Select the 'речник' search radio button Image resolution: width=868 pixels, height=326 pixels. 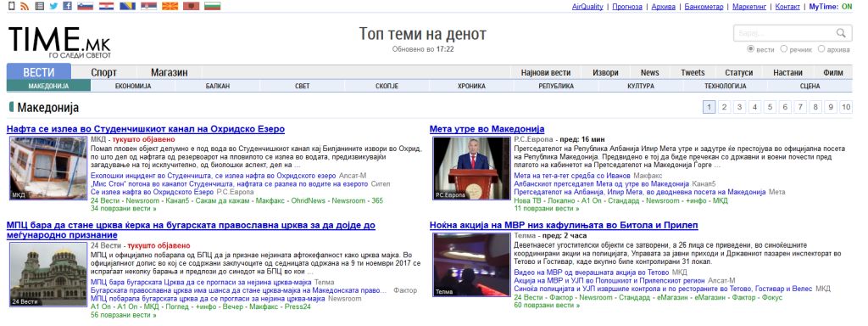[x=784, y=48]
